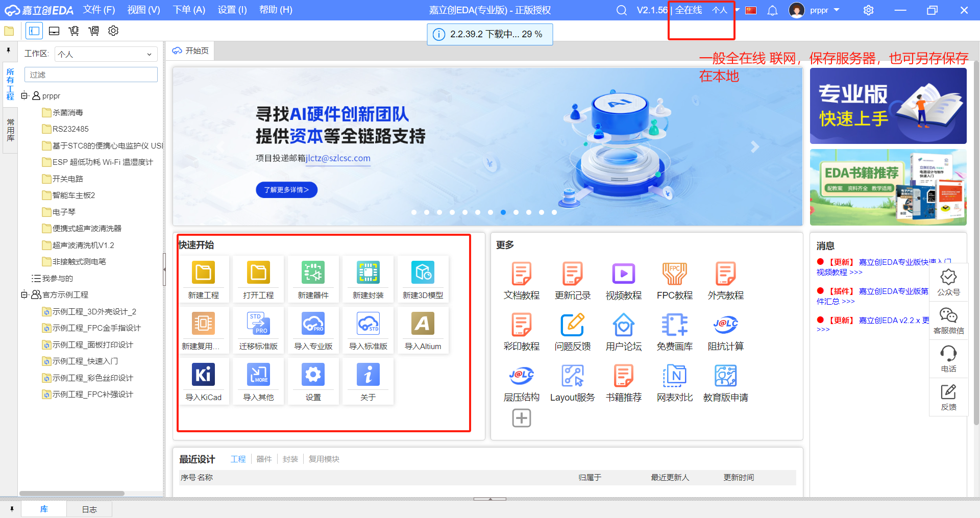Open the 专业版快速上手 thumbnail
The image size is (980, 518).
(x=888, y=106)
